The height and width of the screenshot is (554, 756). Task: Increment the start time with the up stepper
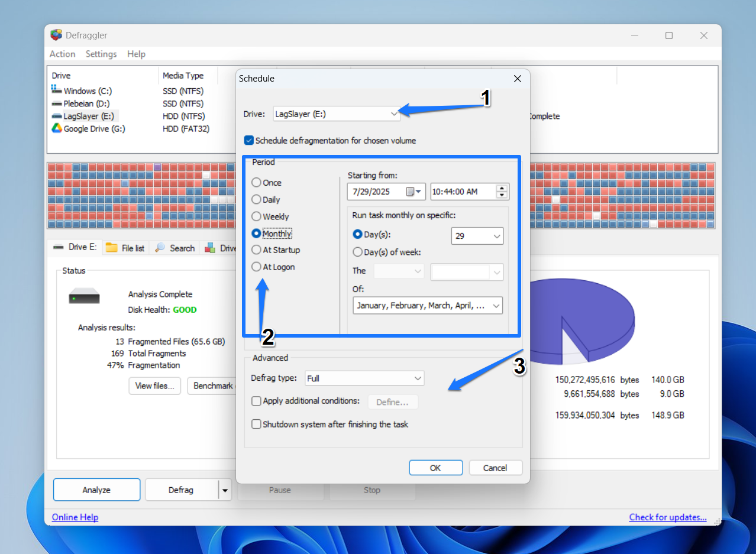click(502, 188)
